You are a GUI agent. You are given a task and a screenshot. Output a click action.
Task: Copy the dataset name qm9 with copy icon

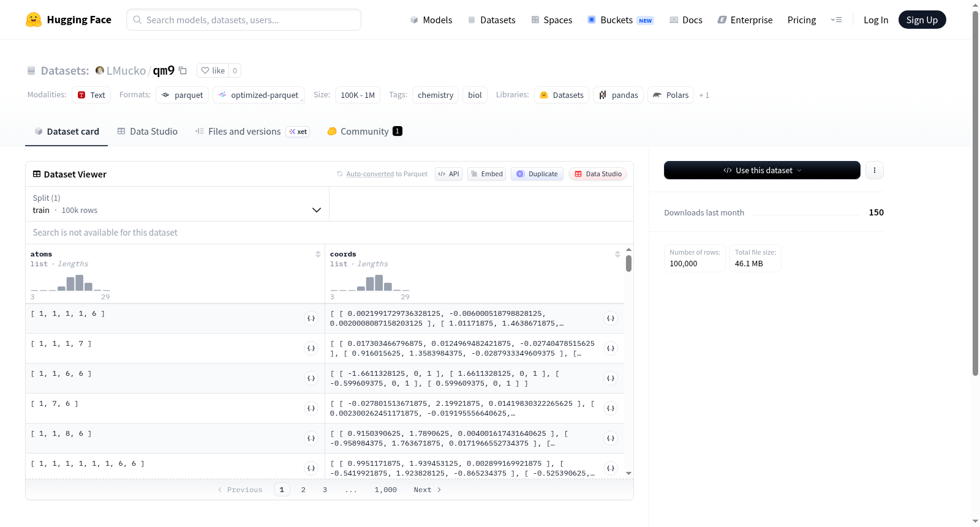click(183, 70)
